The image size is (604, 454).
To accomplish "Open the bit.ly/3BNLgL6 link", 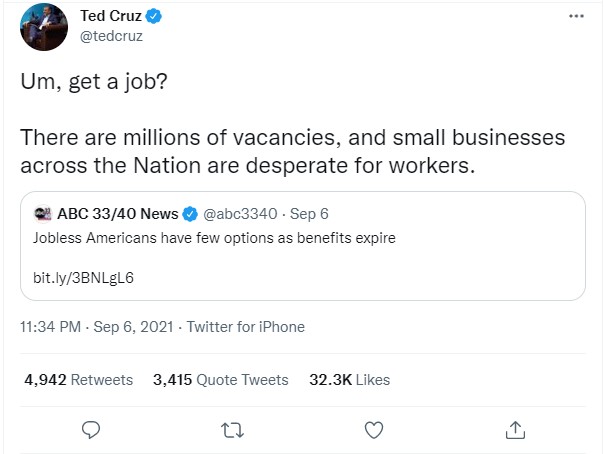I will pos(84,277).
